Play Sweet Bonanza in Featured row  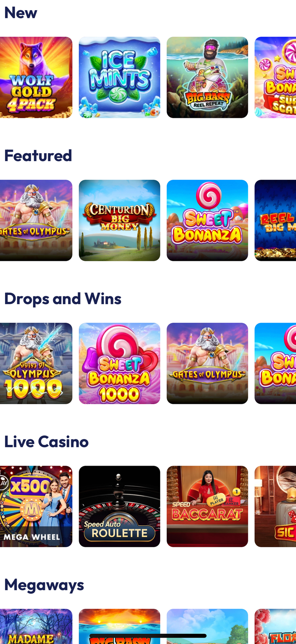coord(207,221)
